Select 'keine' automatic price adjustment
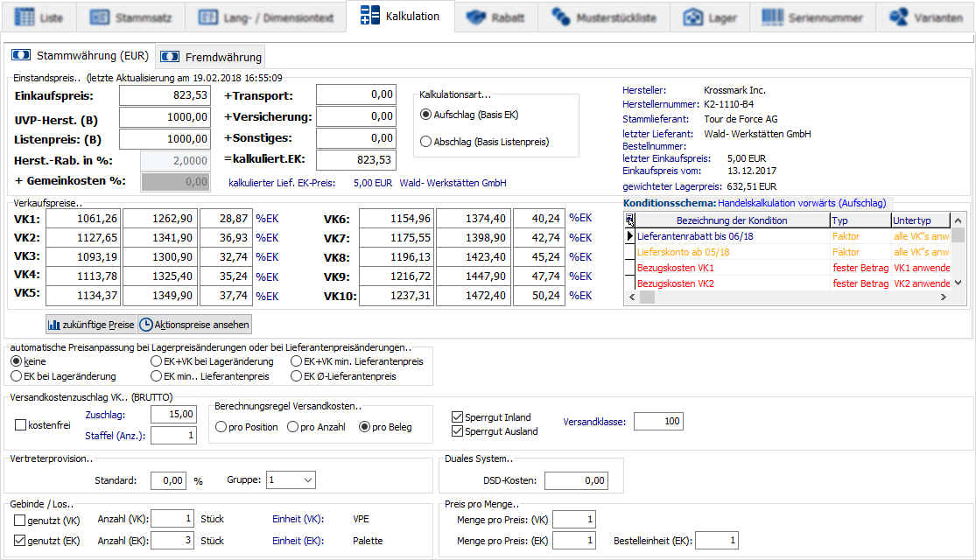The height and width of the screenshot is (560, 976). pyautogui.click(x=16, y=361)
